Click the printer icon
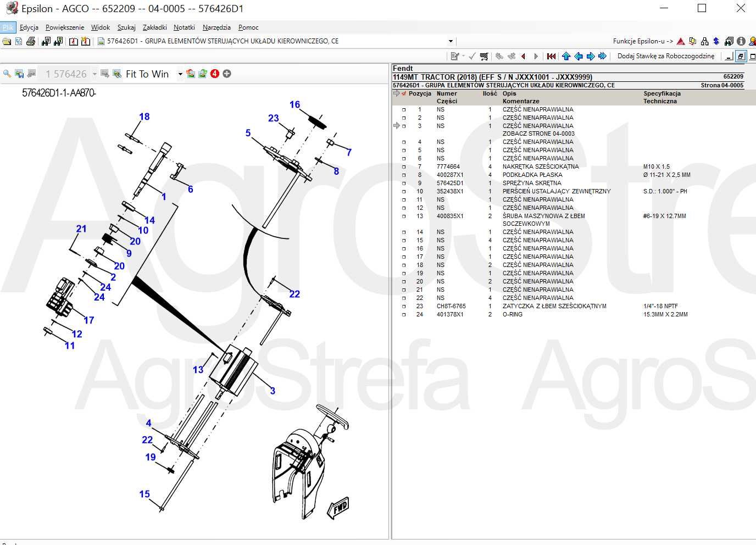The width and height of the screenshot is (756, 545). [31, 41]
